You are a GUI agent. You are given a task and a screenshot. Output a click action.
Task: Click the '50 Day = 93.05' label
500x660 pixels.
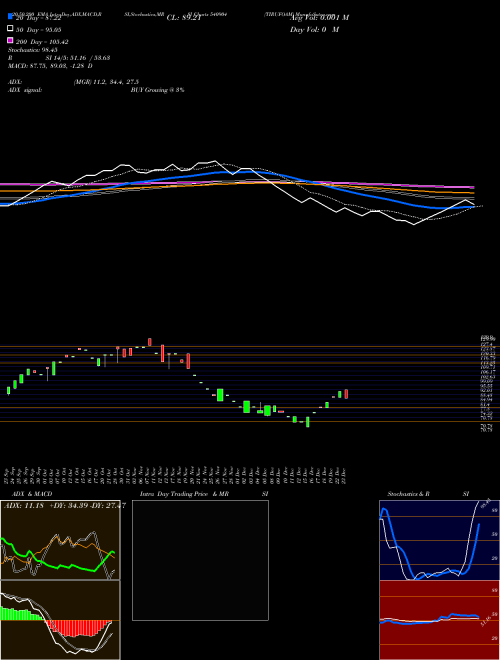tap(38, 30)
